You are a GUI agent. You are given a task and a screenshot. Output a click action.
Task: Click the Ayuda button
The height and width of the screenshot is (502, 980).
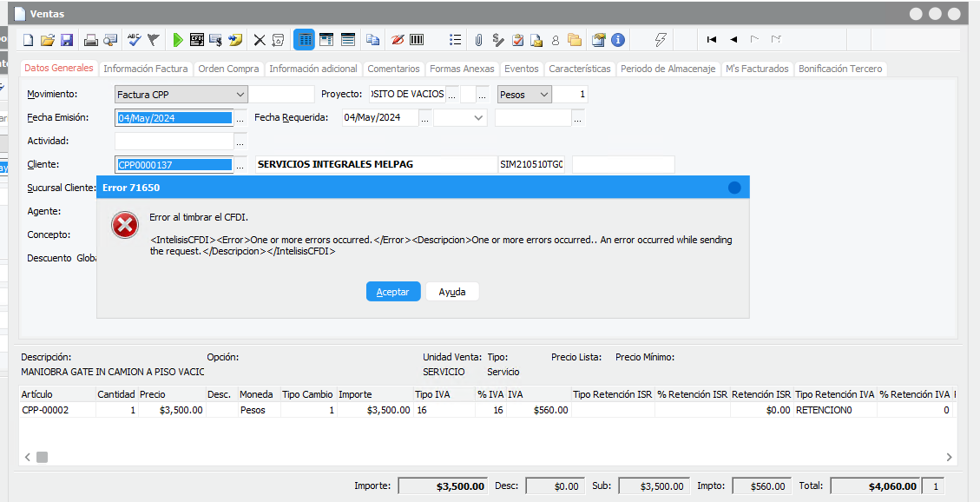452,292
